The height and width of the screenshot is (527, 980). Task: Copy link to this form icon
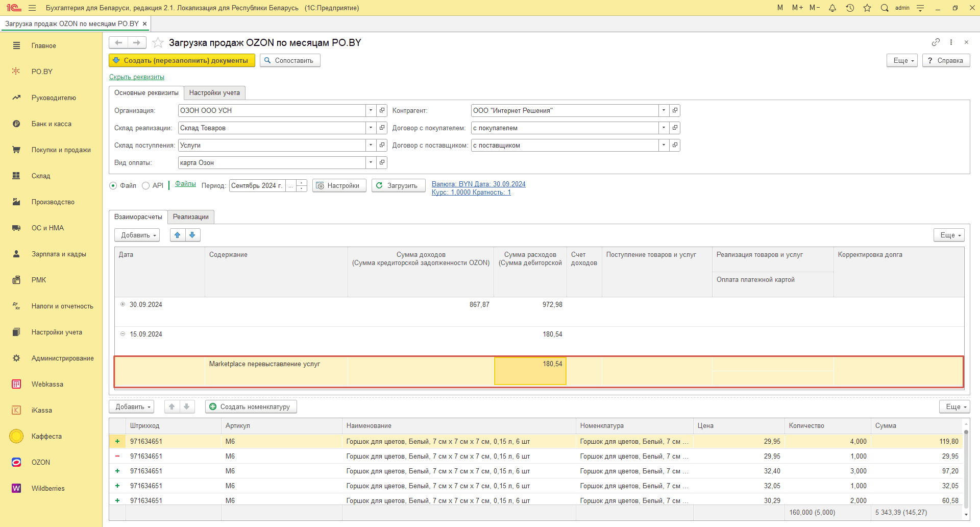(936, 42)
